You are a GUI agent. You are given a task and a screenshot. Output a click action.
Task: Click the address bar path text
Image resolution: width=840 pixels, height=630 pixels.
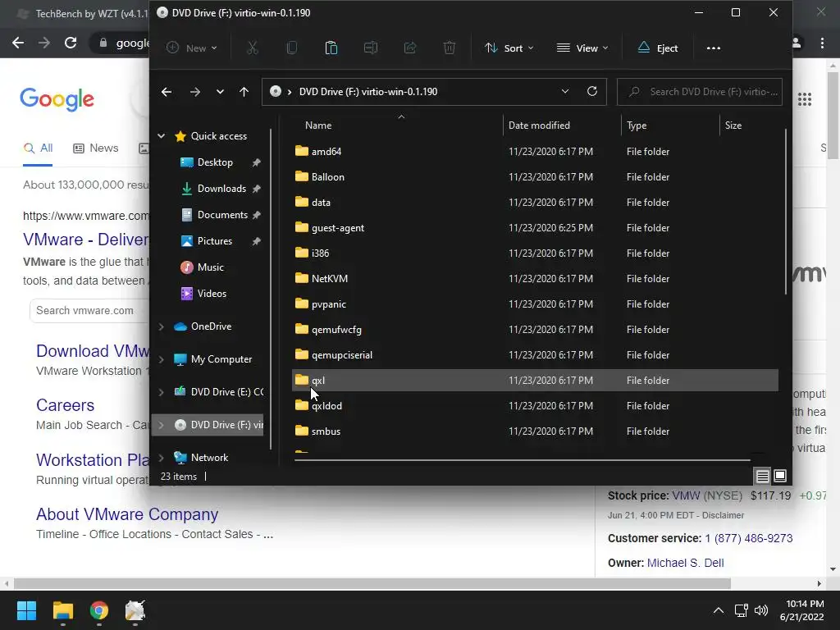pyautogui.click(x=368, y=92)
